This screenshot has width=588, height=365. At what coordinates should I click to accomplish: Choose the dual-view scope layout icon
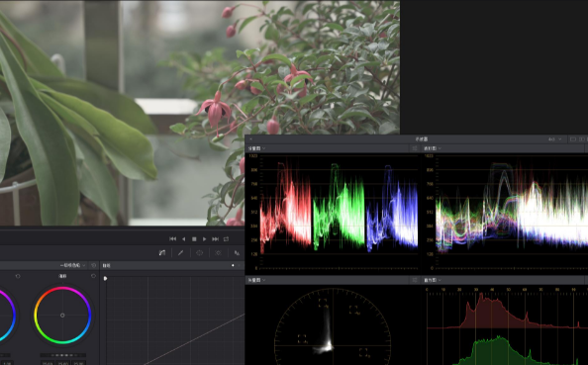(582, 139)
